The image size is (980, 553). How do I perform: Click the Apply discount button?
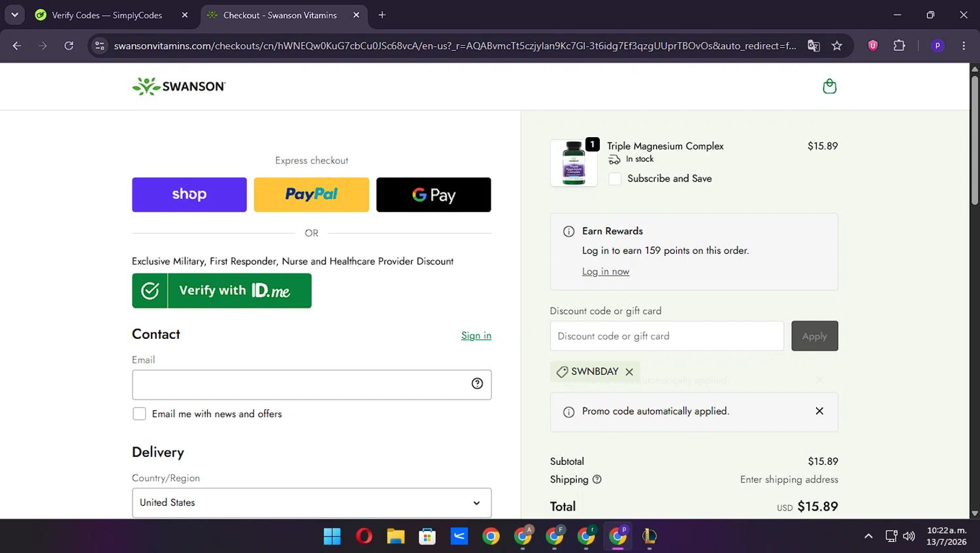click(x=815, y=336)
